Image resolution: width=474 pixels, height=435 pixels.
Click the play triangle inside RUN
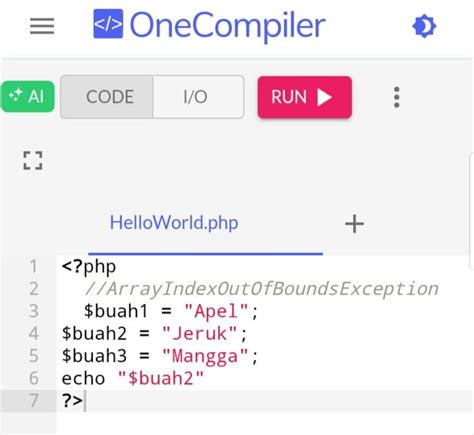pos(324,97)
